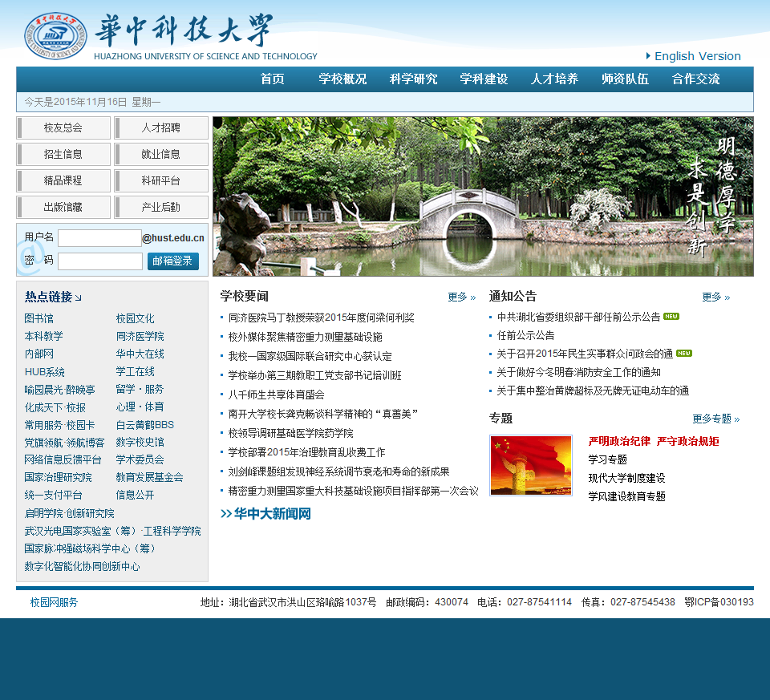Open 学习专题 topic link

(x=607, y=460)
